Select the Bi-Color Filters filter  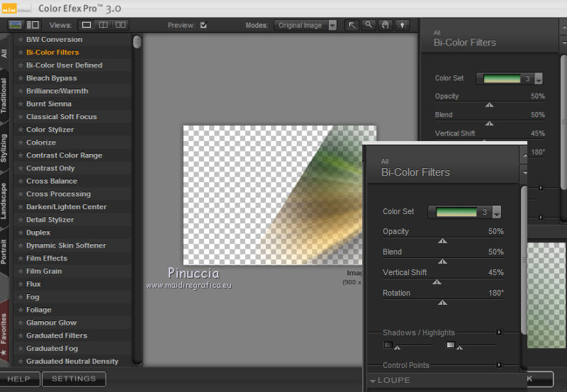point(52,52)
